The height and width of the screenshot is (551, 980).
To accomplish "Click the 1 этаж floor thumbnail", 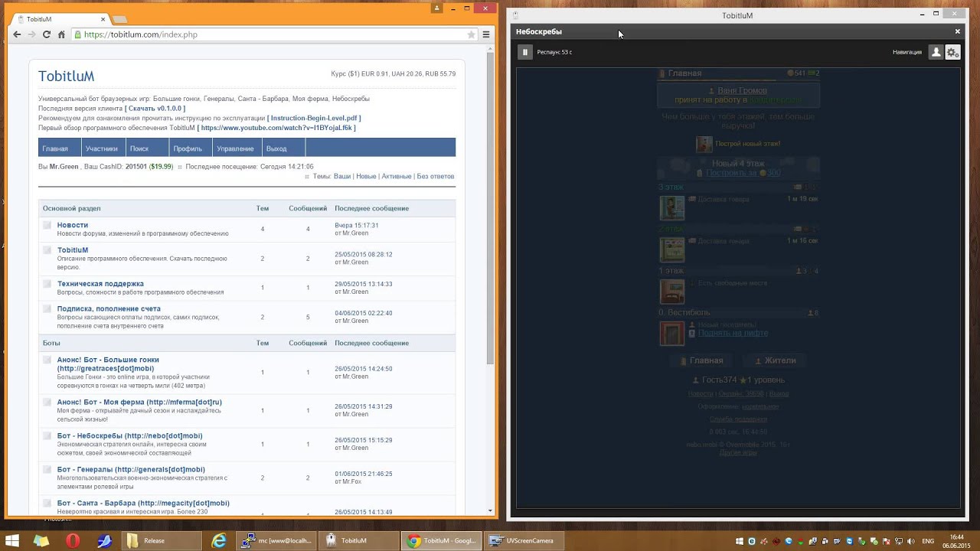I will 672,292.
